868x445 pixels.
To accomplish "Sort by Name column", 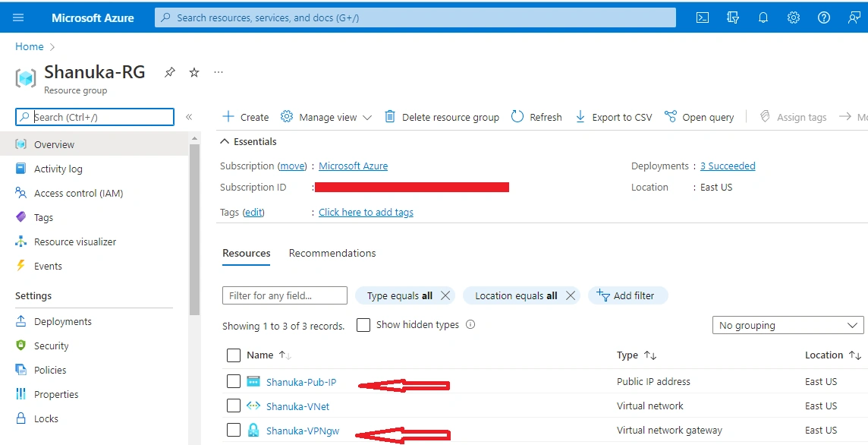I will [x=269, y=355].
